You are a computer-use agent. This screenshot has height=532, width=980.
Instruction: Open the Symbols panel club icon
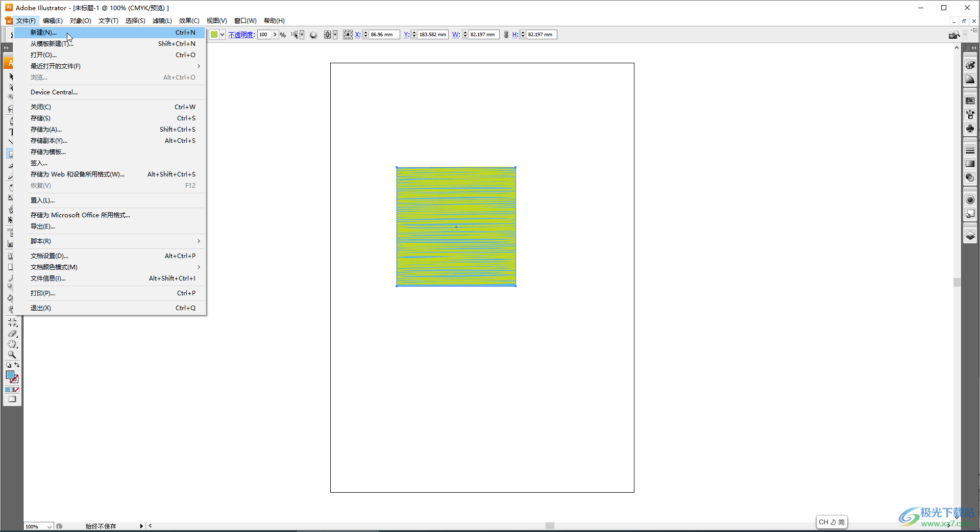click(x=970, y=129)
